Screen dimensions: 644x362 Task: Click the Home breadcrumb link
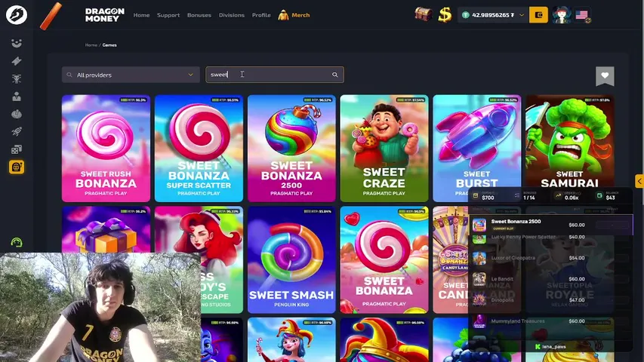click(91, 45)
